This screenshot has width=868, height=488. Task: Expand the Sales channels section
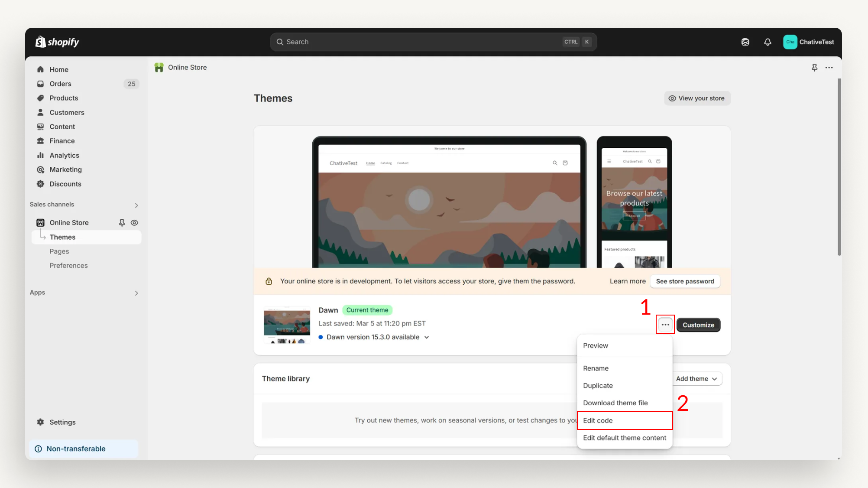tap(136, 205)
